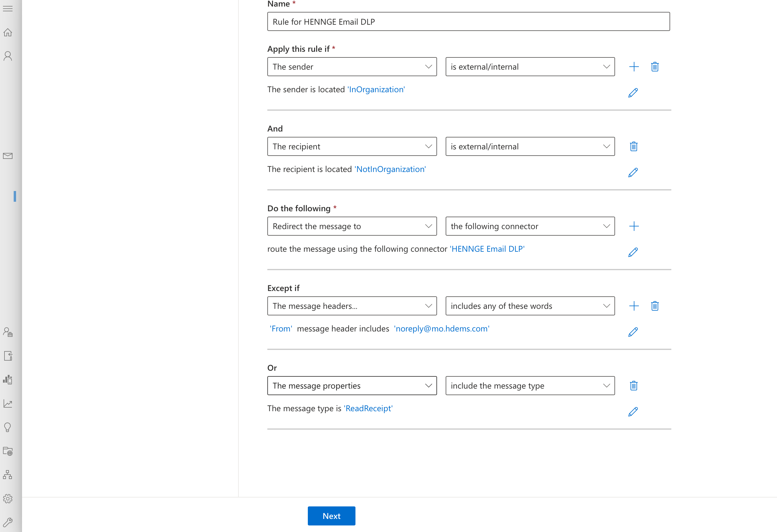Open 'include the message type' dropdown
Screen dimensions: 777x532
[x=530, y=386]
